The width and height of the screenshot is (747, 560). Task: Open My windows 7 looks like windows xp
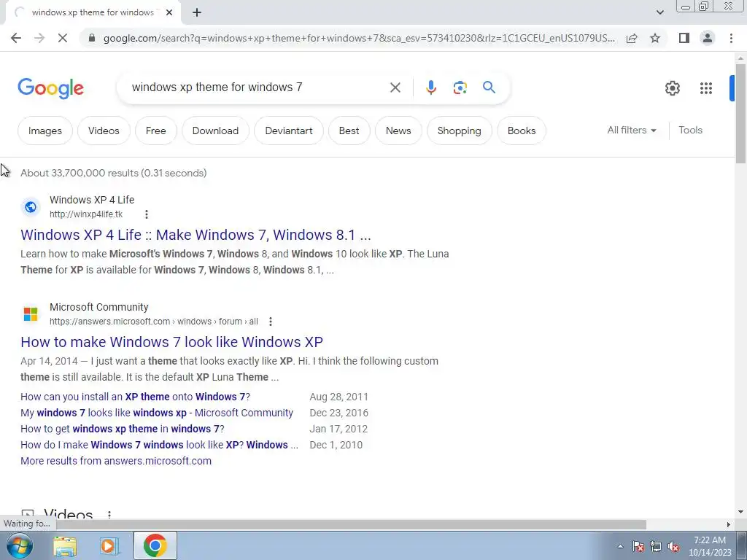[x=157, y=413]
